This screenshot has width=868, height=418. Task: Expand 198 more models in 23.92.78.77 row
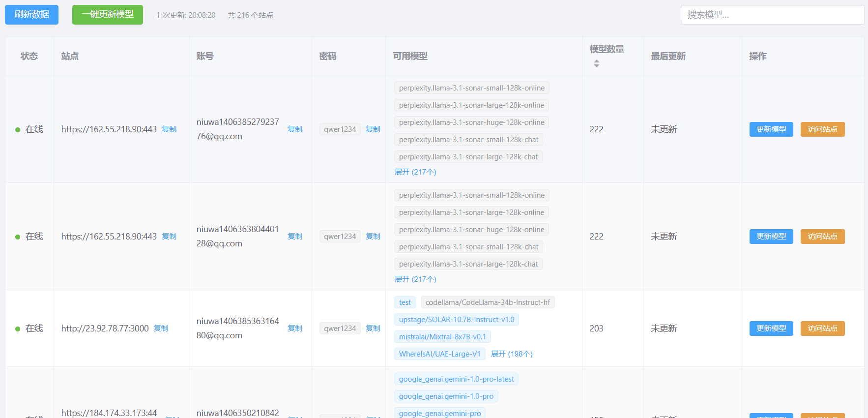click(512, 354)
